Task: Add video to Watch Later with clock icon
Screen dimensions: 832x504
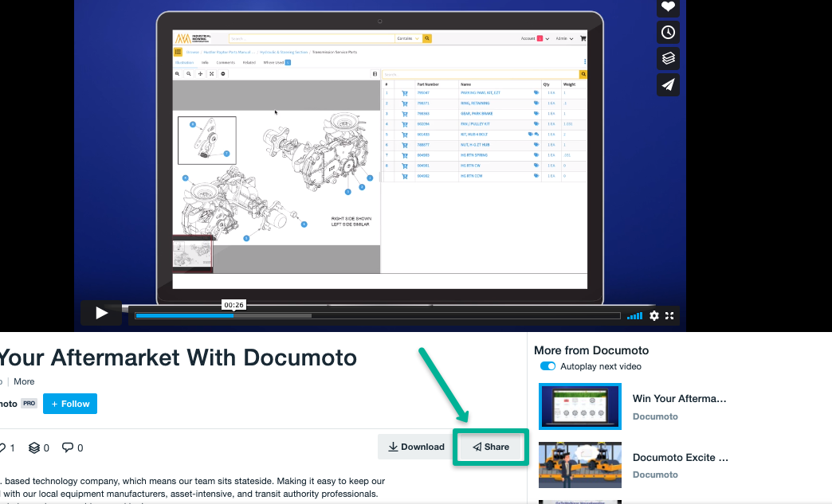Action: (x=668, y=33)
